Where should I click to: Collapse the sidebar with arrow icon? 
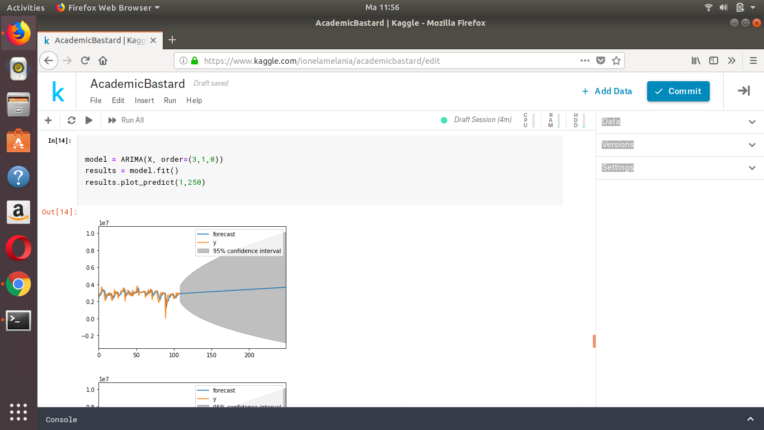tap(744, 91)
